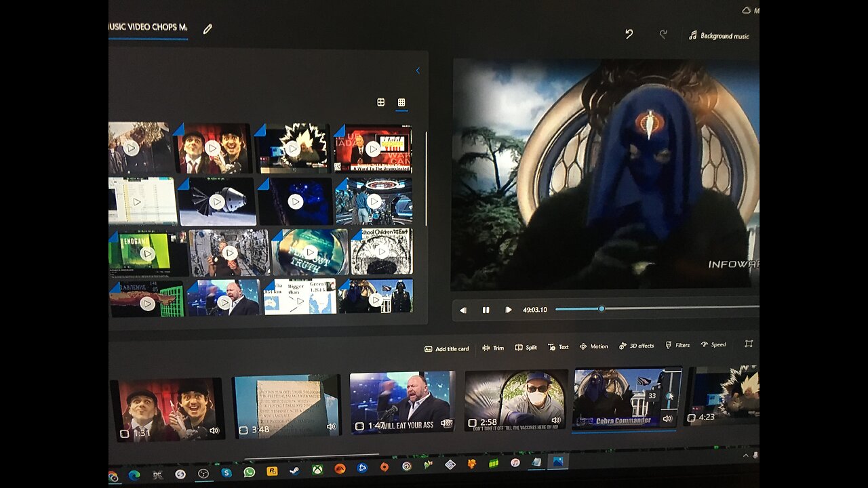Open Xbox app from taskbar
868x488 pixels.
317,469
